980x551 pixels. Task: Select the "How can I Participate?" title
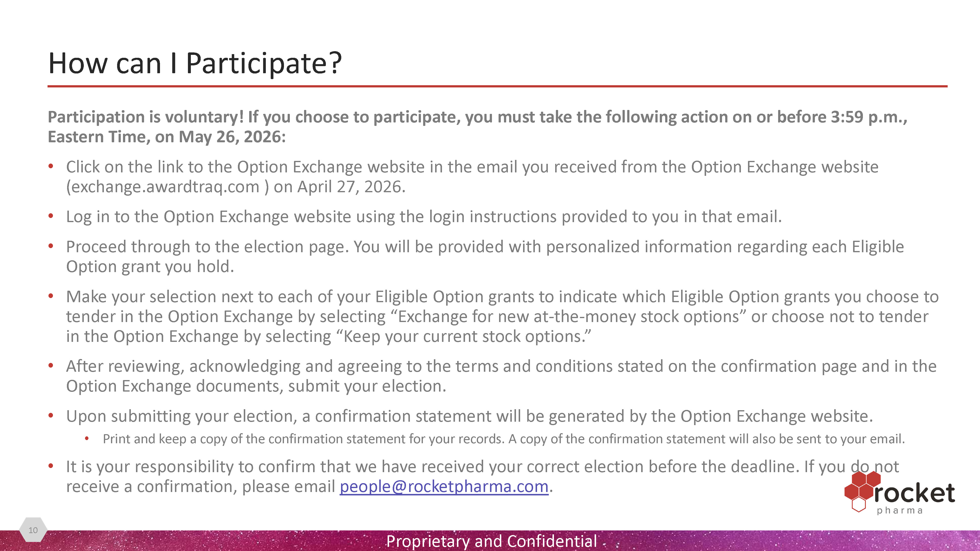coord(195,63)
